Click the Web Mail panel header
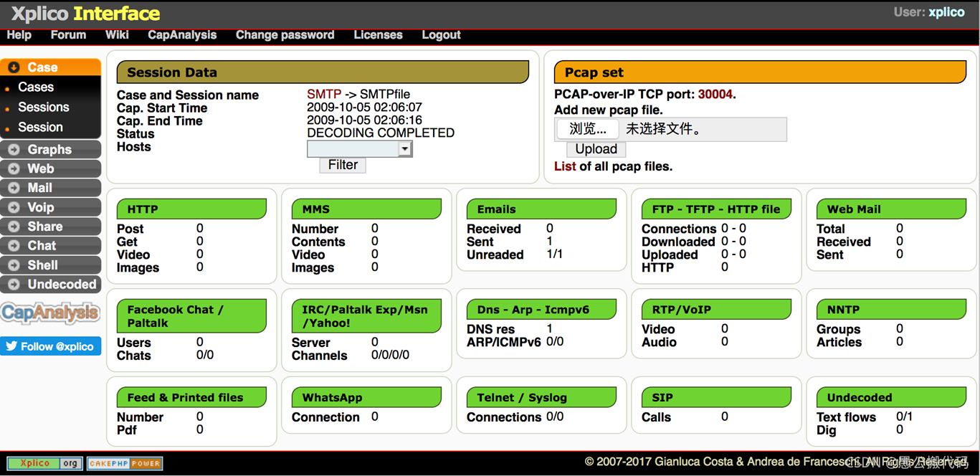Viewport: 980px width, 476px height. pos(891,209)
